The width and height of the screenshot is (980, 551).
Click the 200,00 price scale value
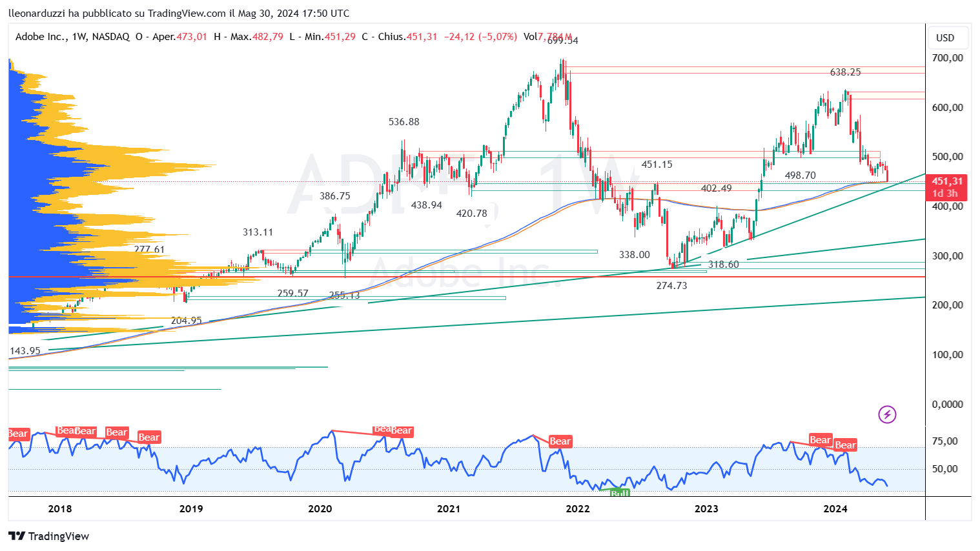[948, 305]
